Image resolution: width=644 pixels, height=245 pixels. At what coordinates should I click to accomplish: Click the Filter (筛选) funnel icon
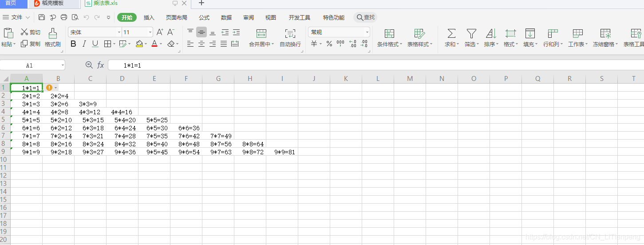(x=471, y=33)
